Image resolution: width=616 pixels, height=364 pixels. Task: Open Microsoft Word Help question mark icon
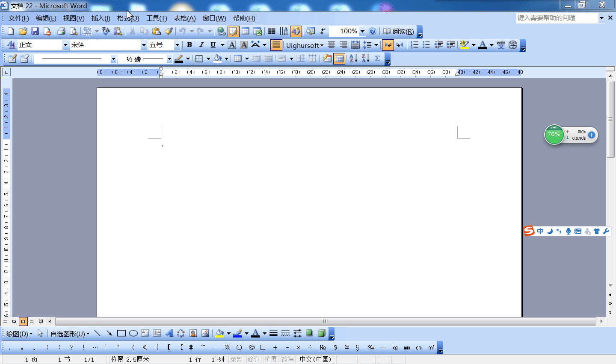click(x=373, y=31)
